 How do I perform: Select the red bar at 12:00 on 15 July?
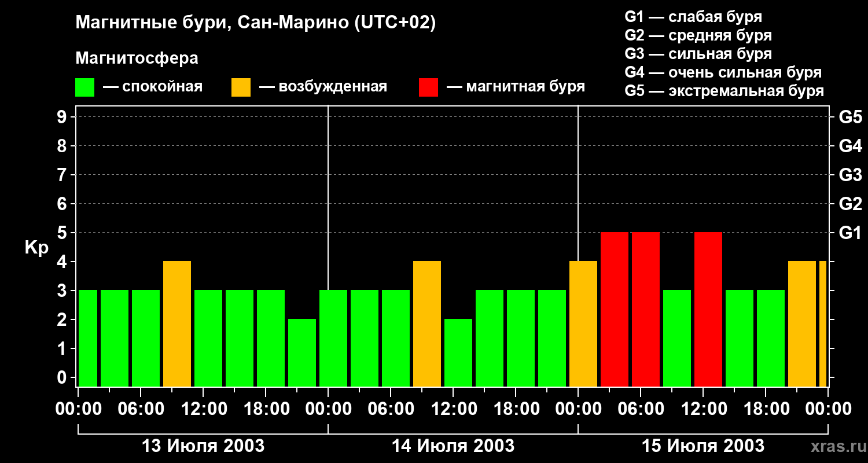708,310
